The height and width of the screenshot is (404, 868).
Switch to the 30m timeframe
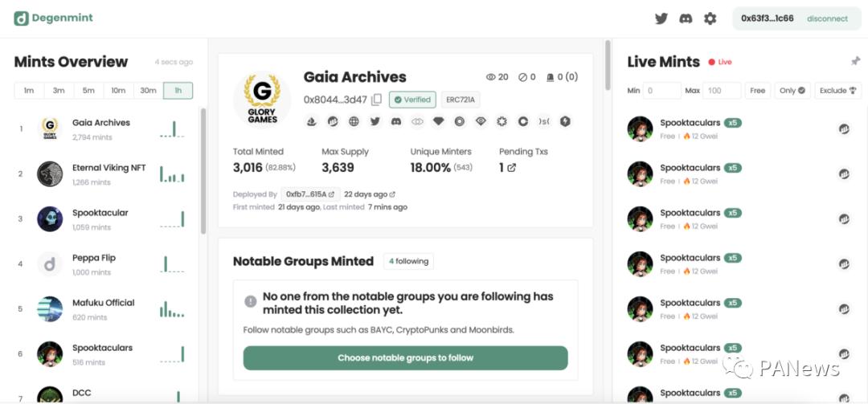pos(148,91)
